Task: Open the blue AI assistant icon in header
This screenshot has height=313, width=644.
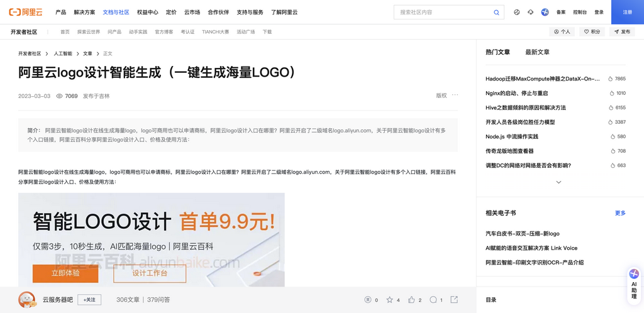Action: click(x=545, y=13)
